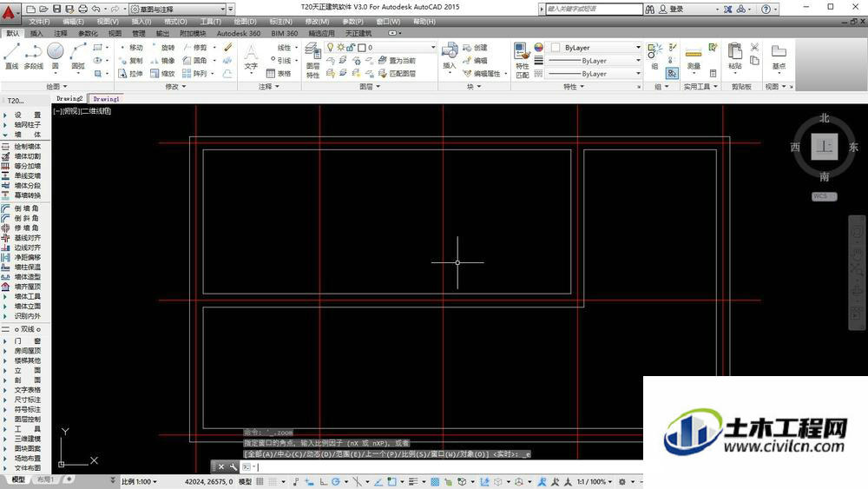Screen dimensions: 868x489
Task: Toggle grid display in status bar
Action: 260,482
